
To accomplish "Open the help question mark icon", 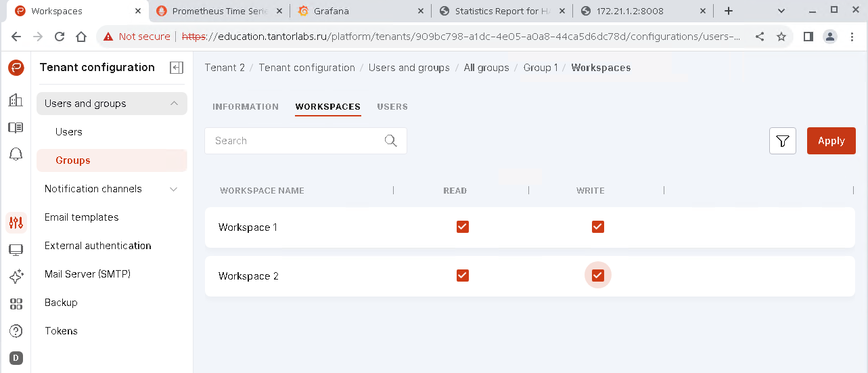I will coord(16,331).
